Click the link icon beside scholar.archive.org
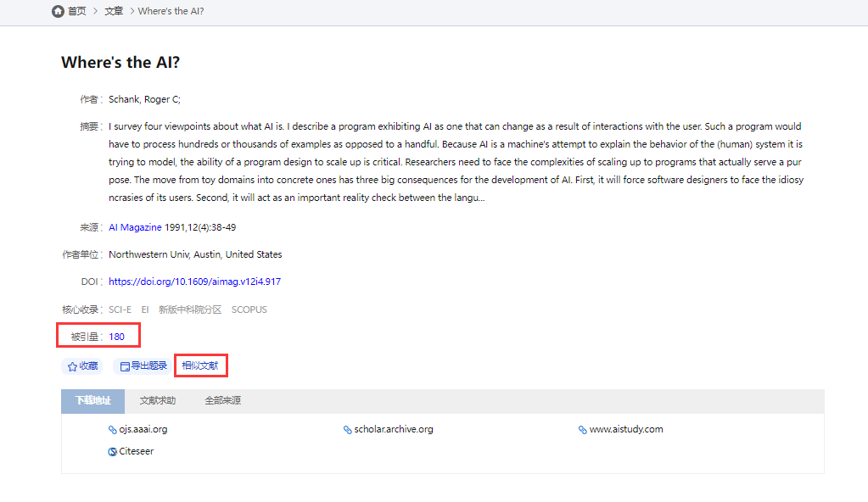This screenshot has width=868, height=502. pos(347,430)
